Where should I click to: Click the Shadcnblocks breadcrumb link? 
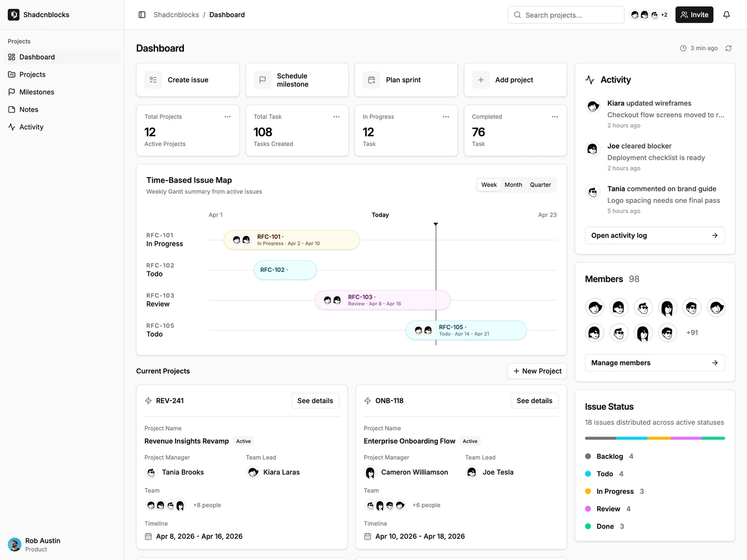pos(176,15)
